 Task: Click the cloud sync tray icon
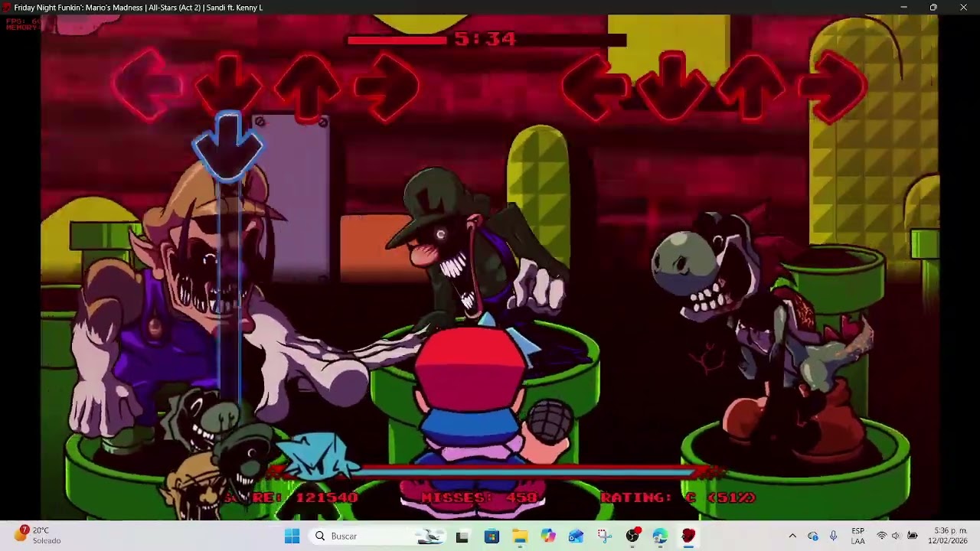tap(813, 536)
